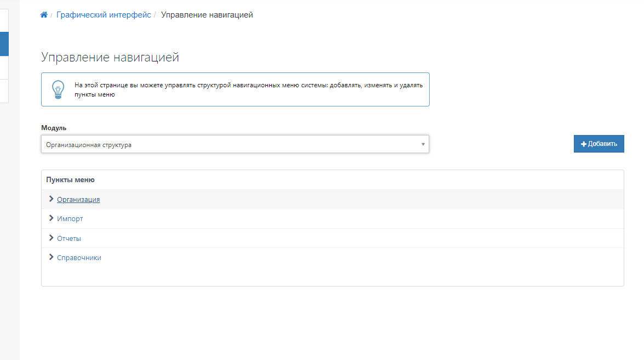Select the Импорт menu item label
The image size is (644, 360).
point(70,219)
